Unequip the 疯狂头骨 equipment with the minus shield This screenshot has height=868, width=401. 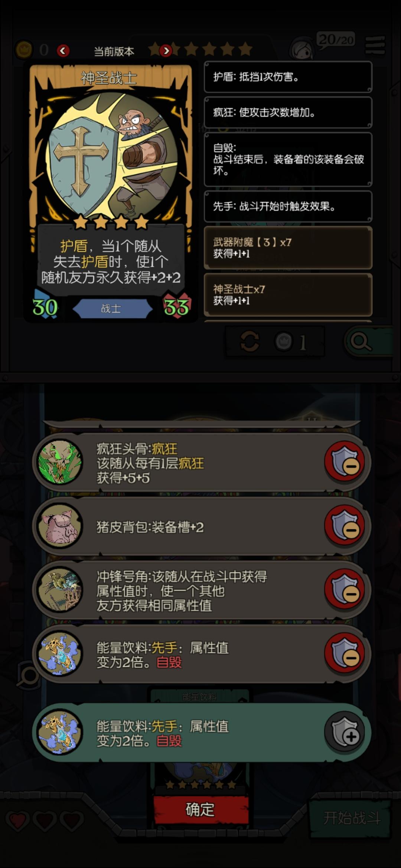pyautogui.click(x=345, y=461)
